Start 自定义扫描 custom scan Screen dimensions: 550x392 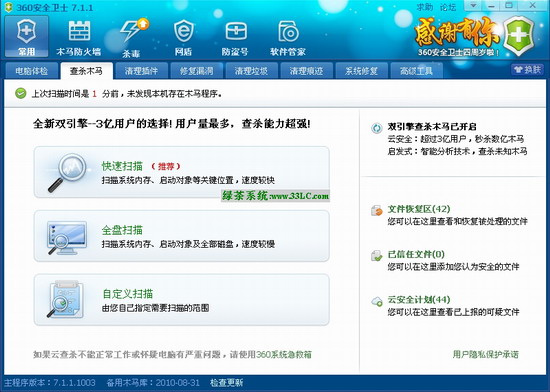pos(182,300)
